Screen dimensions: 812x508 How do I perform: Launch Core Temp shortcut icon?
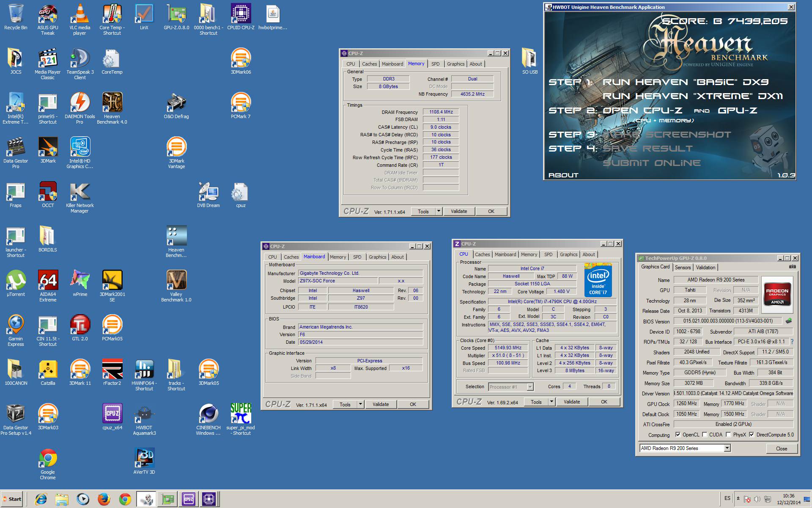(112, 19)
